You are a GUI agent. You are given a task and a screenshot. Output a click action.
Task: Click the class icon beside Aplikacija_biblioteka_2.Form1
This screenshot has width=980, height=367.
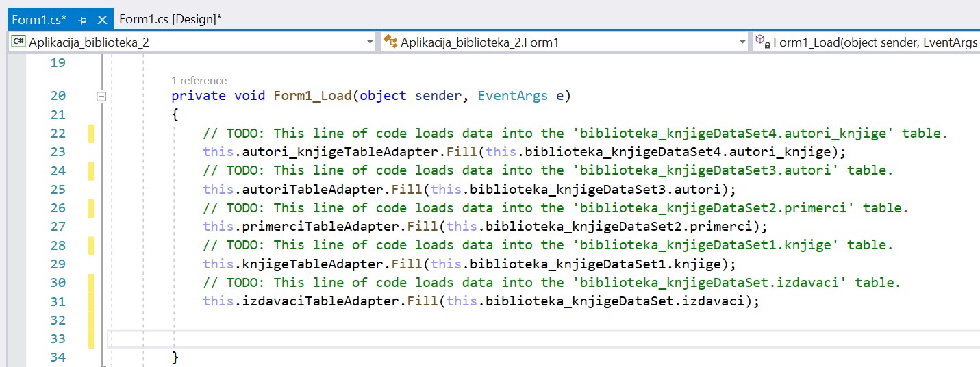pos(390,42)
